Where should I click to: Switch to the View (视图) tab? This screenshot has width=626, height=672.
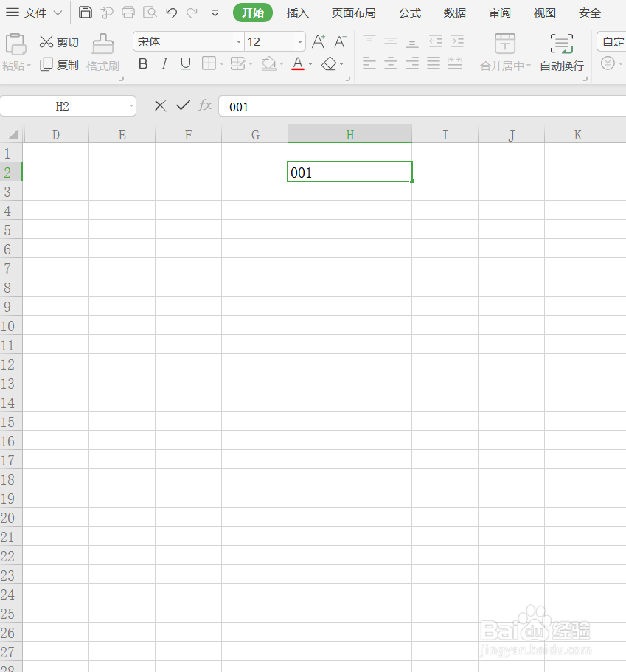(x=545, y=13)
